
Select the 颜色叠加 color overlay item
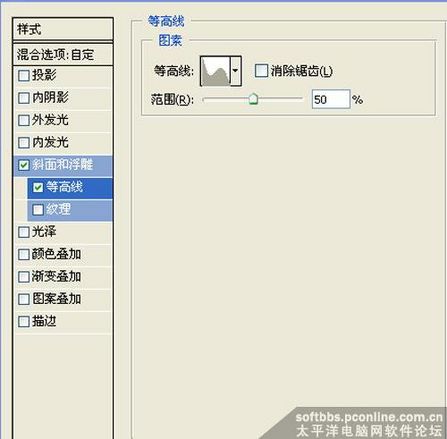[63, 254]
